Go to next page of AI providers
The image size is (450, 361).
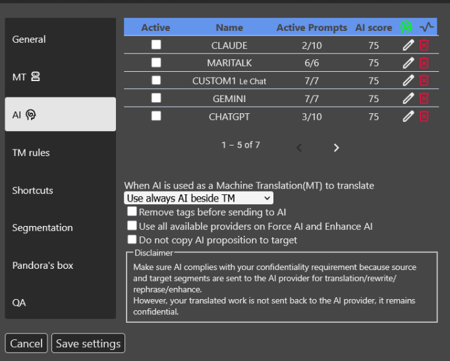(x=336, y=148)
